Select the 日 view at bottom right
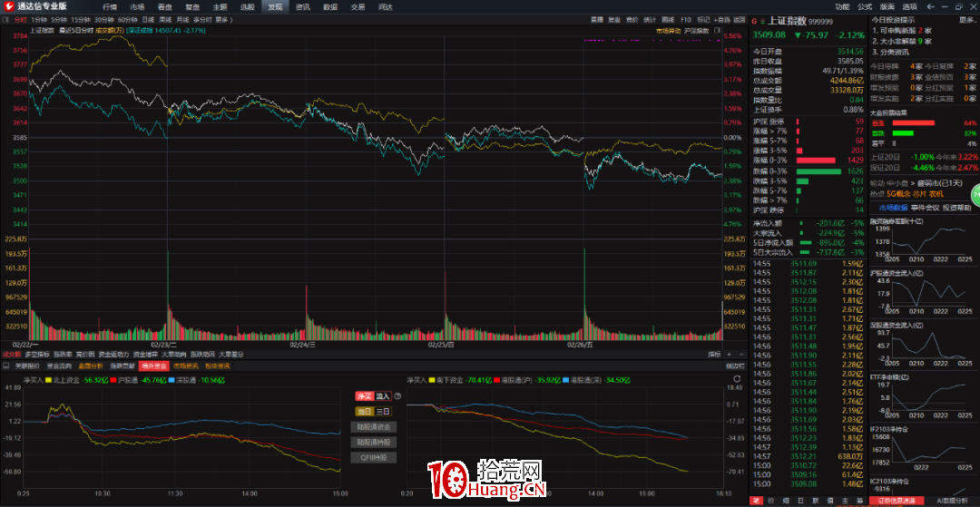Viewport: 980px width, 507px height. coord(800,501)
